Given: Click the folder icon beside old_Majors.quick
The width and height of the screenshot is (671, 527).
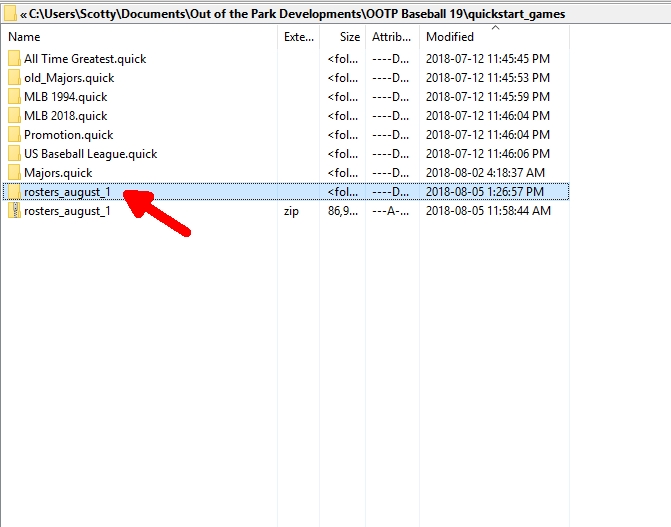Looking at the screenshot, I should (x=14, y=77).
